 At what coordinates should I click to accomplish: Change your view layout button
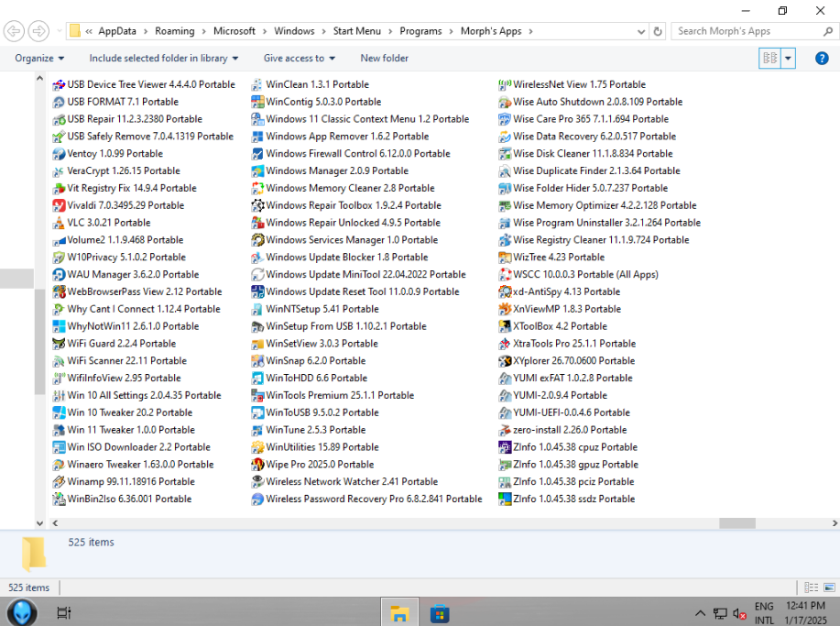click(x=770, y=59)
